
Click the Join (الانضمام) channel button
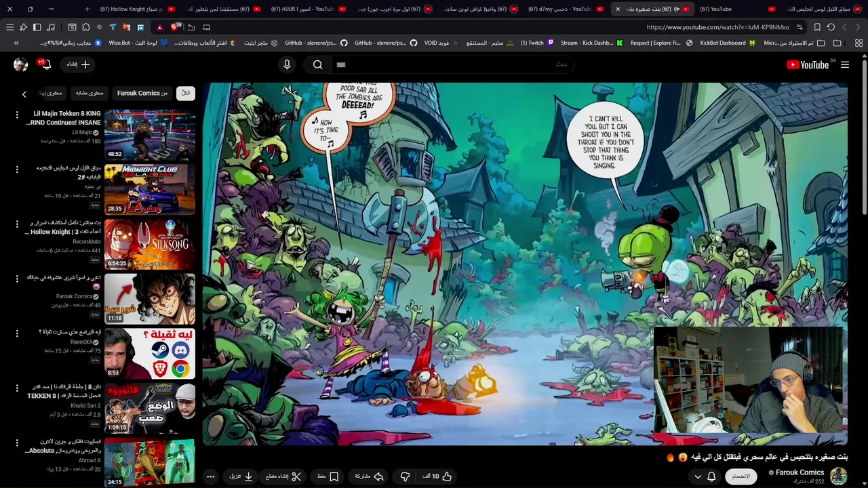[x=741, y=476]
